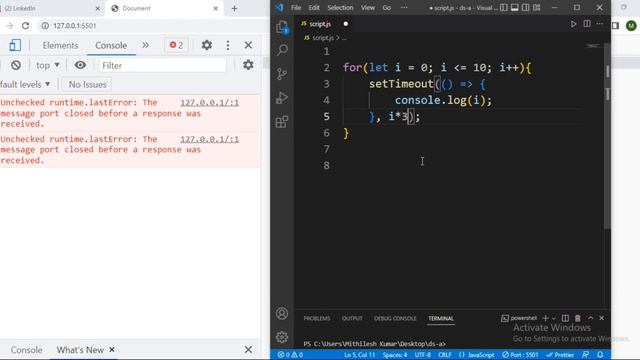Toggle VS Code secondary sidebar layout
Screen dimensions: 640x360
526,8
